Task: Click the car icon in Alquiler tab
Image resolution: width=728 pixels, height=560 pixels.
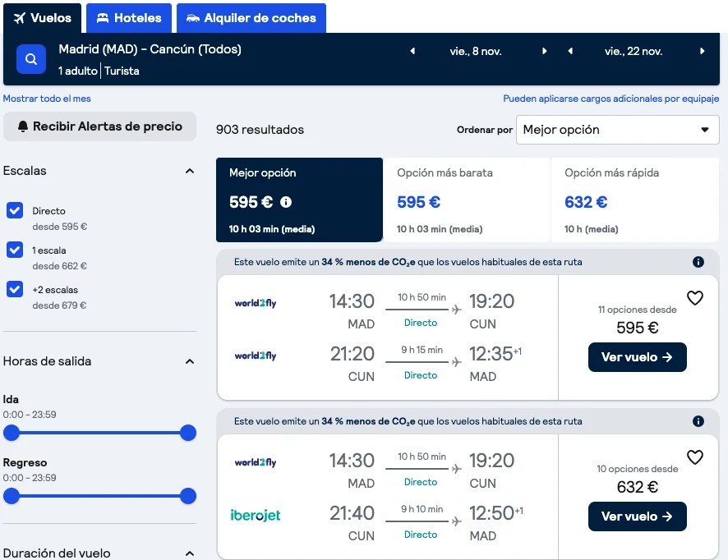Action: 192,18
